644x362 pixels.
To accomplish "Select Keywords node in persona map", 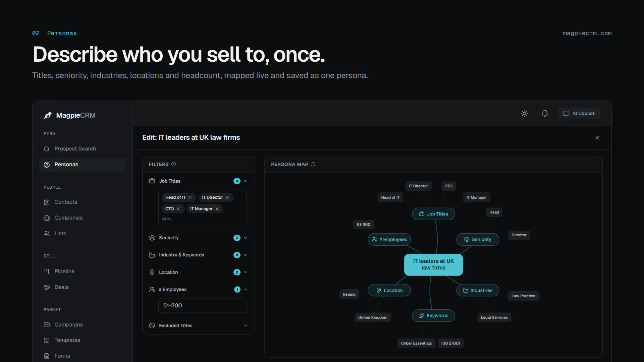I will pyautogui.click(x=433, y=315).
